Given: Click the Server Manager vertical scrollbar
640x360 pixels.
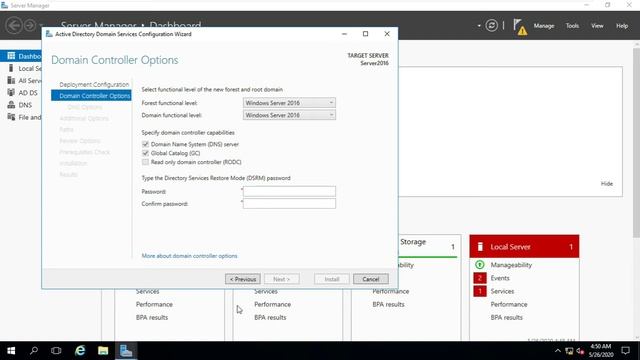Looking at the screenshot, I should click(636, 143).
